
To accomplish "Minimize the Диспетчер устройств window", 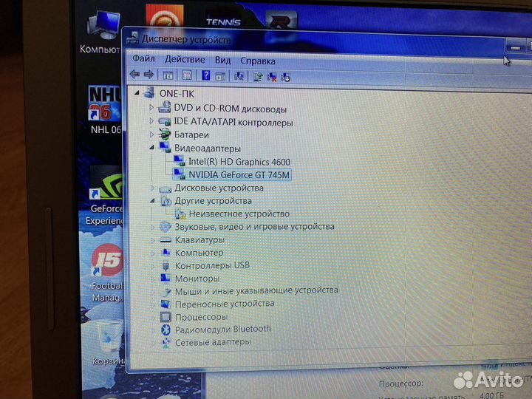I will click(x=515, y=47).
